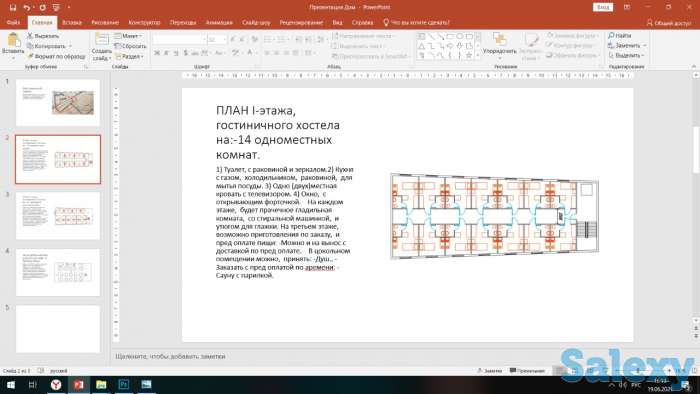Click the Вставить paste icon
Viewport: 700px width, 394px height.
point(13,40)
